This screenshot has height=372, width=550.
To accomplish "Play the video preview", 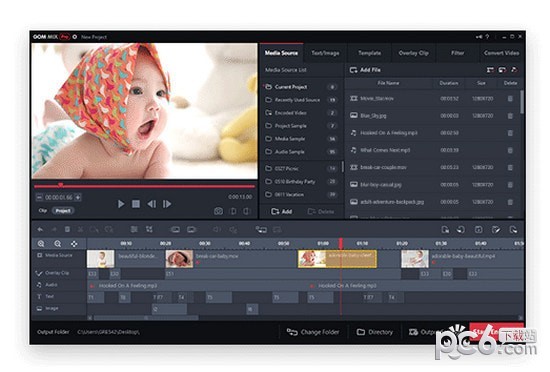I will click(x=121, y=204).
